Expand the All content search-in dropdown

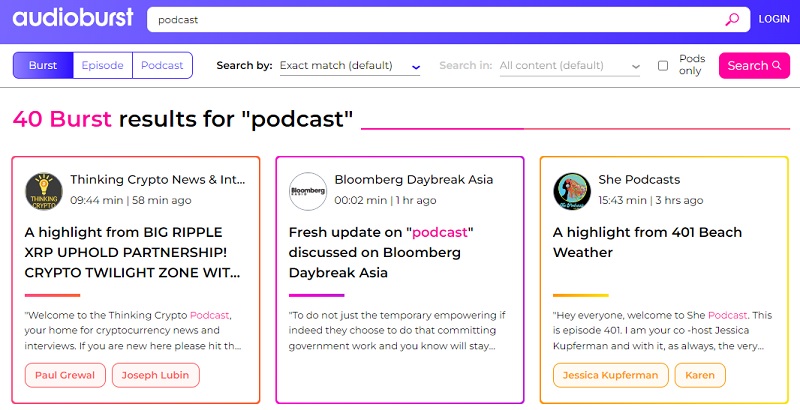point(569,66)
